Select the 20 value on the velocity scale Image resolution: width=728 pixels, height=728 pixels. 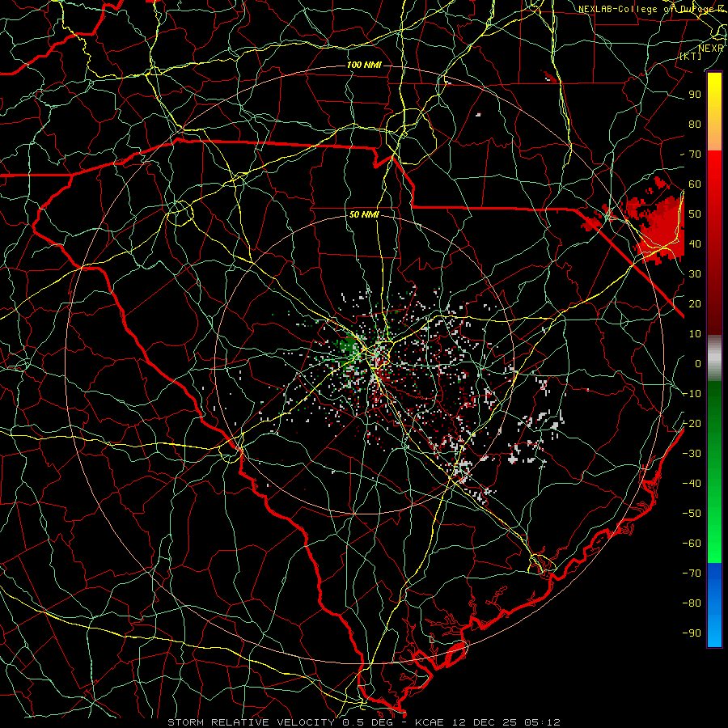coord(695,303)
